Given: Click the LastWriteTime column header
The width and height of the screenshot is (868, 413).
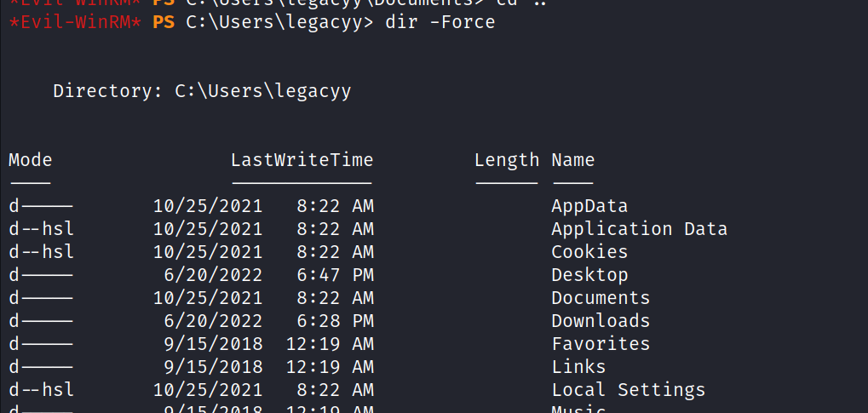Looking at the screenshot, I should (x=302, y=160).
